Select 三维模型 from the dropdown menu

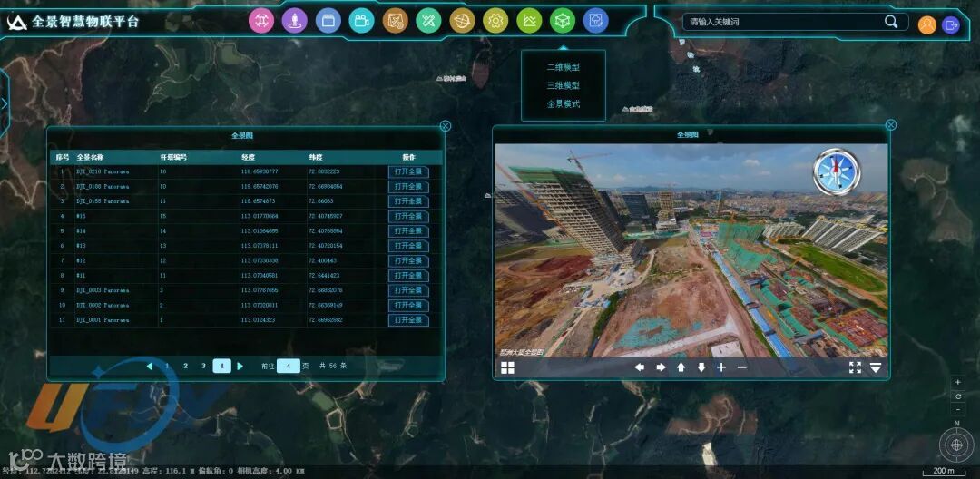pos(563,85)
